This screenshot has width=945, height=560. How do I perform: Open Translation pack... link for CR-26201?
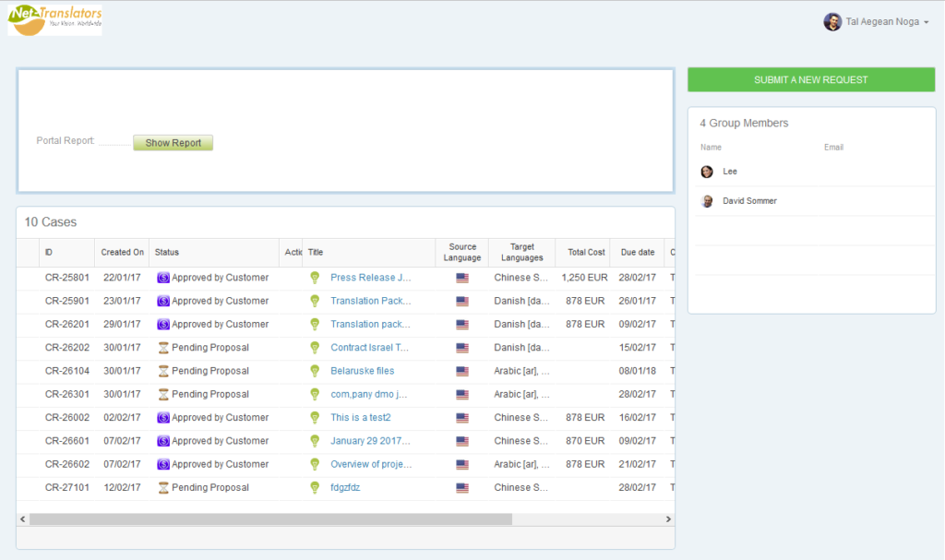(x=370, y=325)
